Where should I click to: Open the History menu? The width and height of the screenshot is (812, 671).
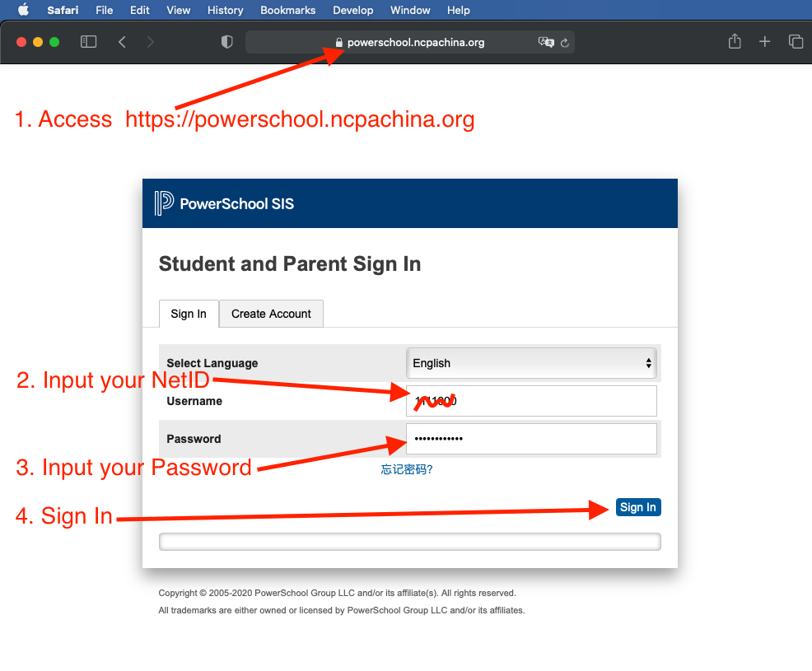coord(225,10)
